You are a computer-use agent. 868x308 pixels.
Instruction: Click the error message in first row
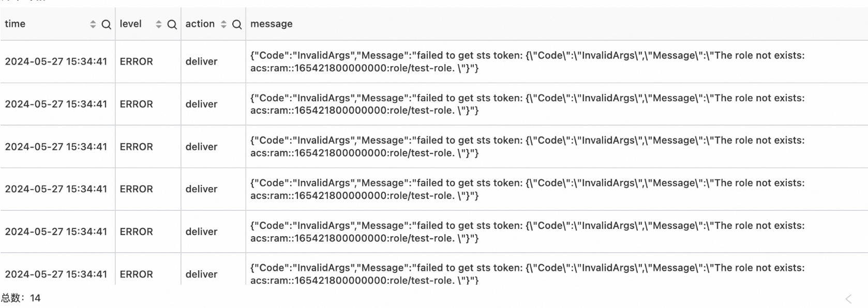click(527, 61)
